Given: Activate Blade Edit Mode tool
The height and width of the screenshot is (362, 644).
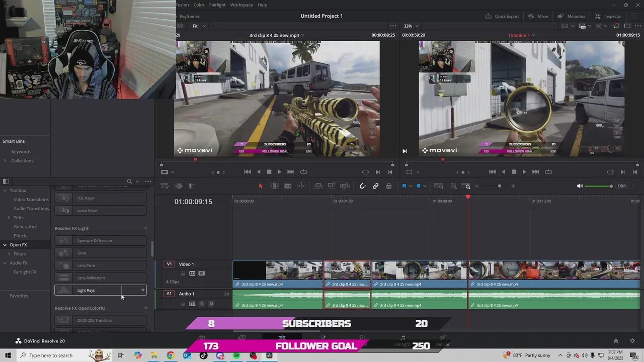Looking at the screenshot, I should point(288,186).
